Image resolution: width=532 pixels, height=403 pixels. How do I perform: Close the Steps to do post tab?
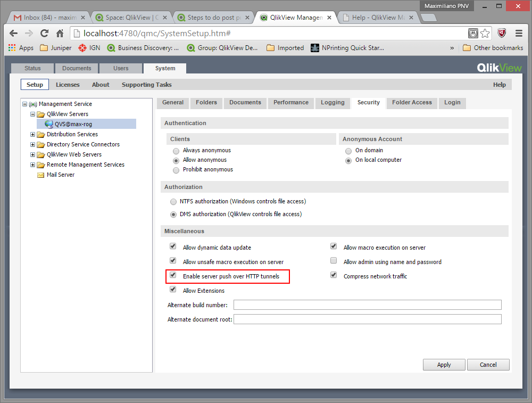[x=247, y=18]
